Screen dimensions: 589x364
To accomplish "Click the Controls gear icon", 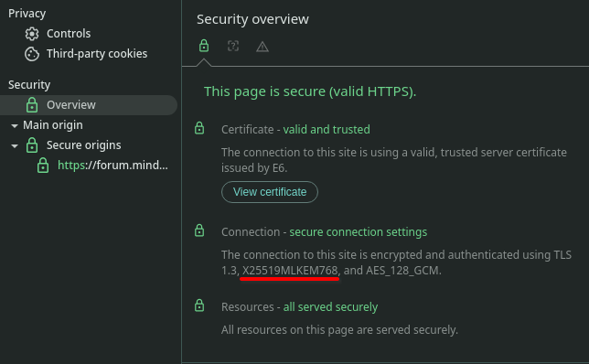I will [x=32, y=34].
